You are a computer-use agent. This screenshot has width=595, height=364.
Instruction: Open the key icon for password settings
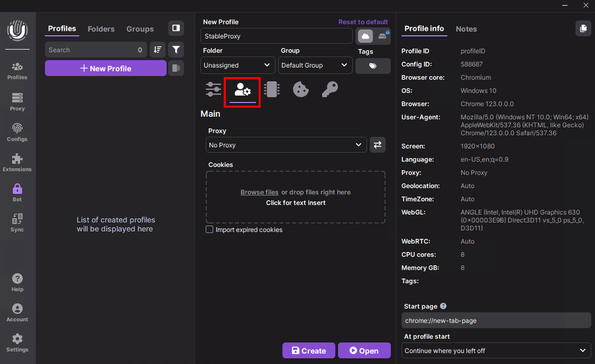point(329,89)
